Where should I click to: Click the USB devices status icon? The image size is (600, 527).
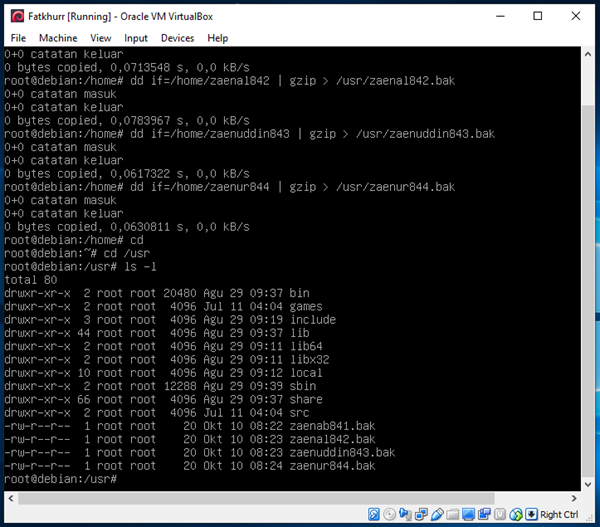click(x=437, y=514)
